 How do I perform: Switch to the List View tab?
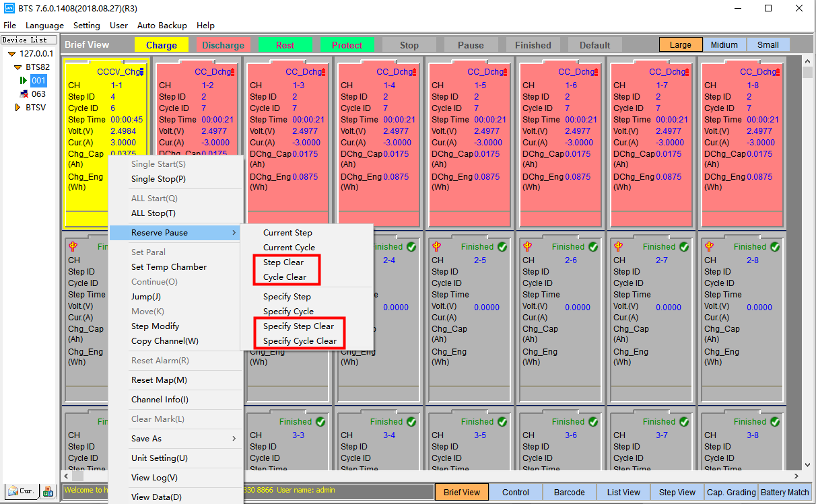[623, 492]
